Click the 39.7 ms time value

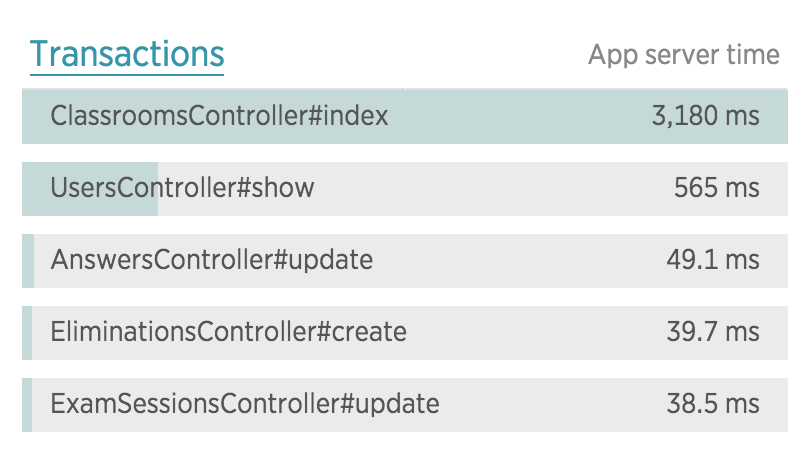pos(713,332)
